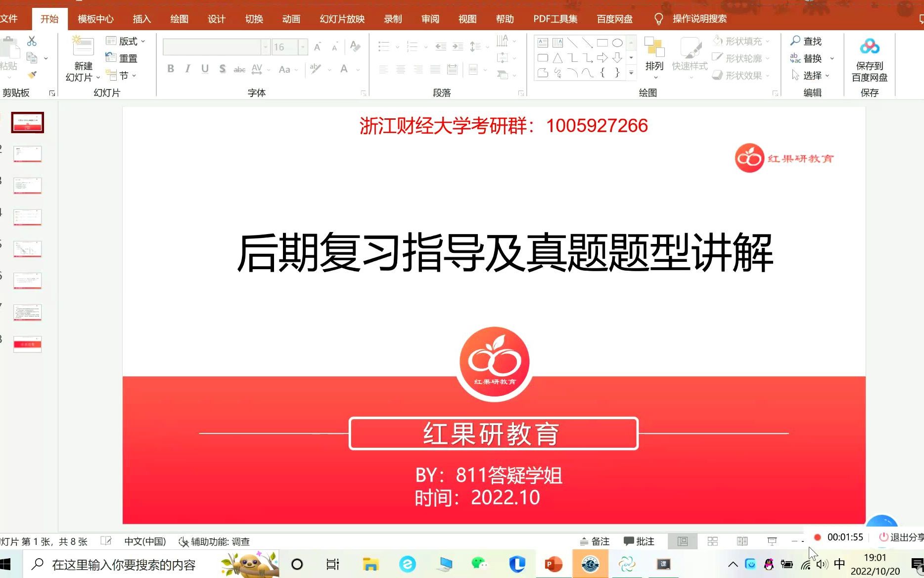Start slideshow from status bar icon

click(x=772, y=541)
